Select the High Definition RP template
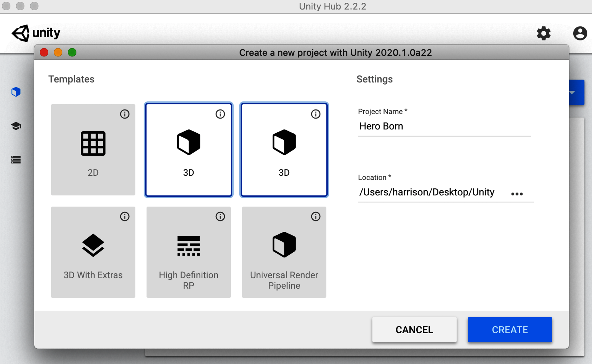The image size is (592, 364). point(188,252)
